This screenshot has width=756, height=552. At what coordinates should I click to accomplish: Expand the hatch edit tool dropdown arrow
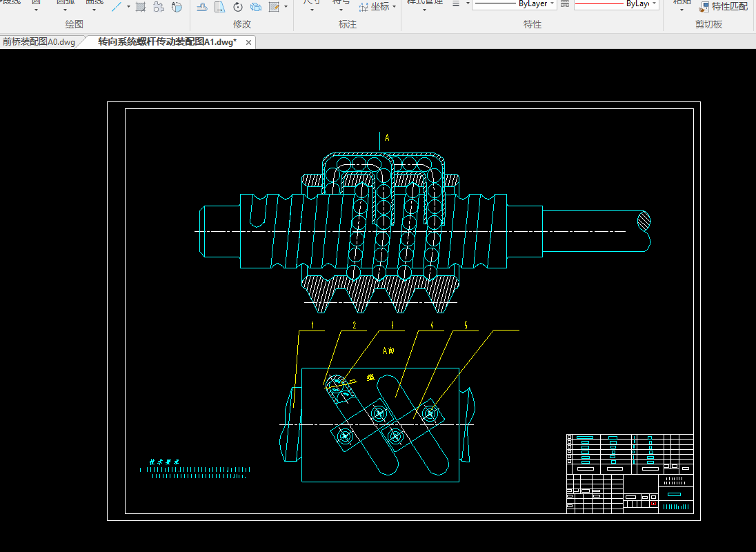[x=285, y=7]
